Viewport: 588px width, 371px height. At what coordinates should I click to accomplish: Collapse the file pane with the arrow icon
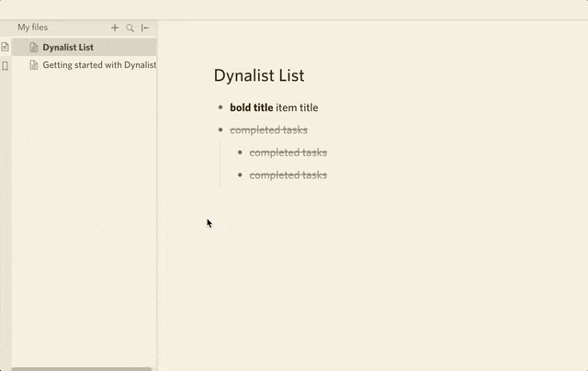click(145, 28)
